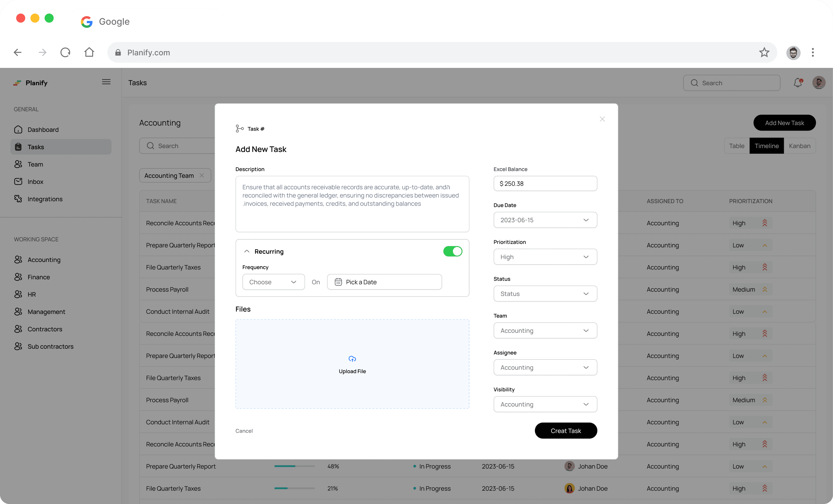Click the notification bell icon
This screenshot has width=833, height=504.
click(798, 82)
